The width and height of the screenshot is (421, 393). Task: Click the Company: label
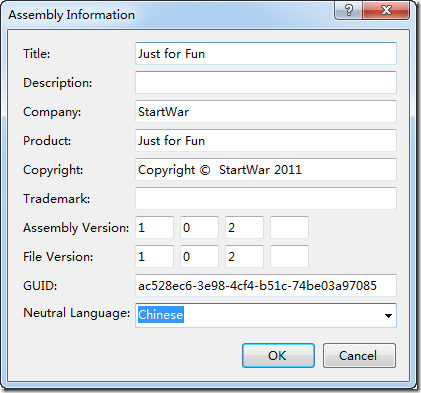click(52, 112)
